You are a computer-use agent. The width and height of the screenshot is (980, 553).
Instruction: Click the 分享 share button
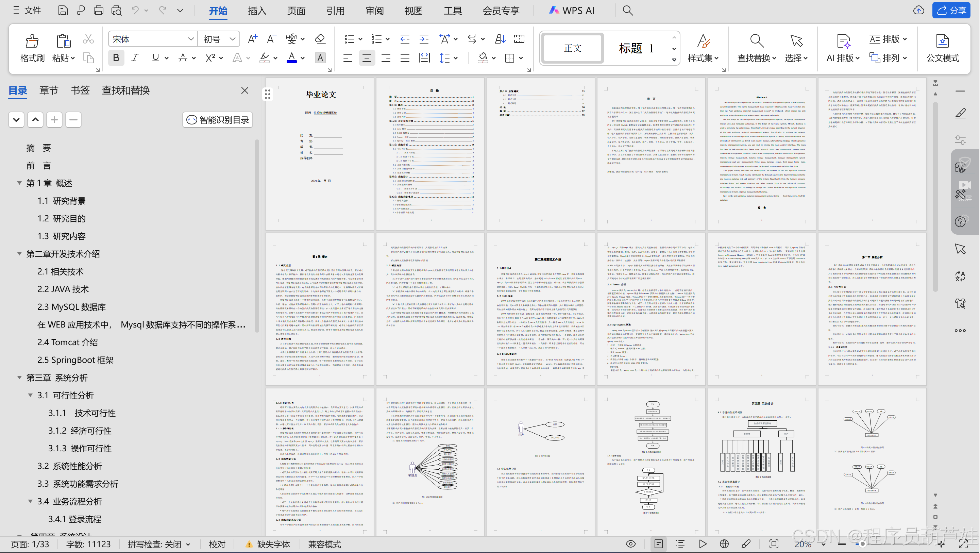click(950, 10)
